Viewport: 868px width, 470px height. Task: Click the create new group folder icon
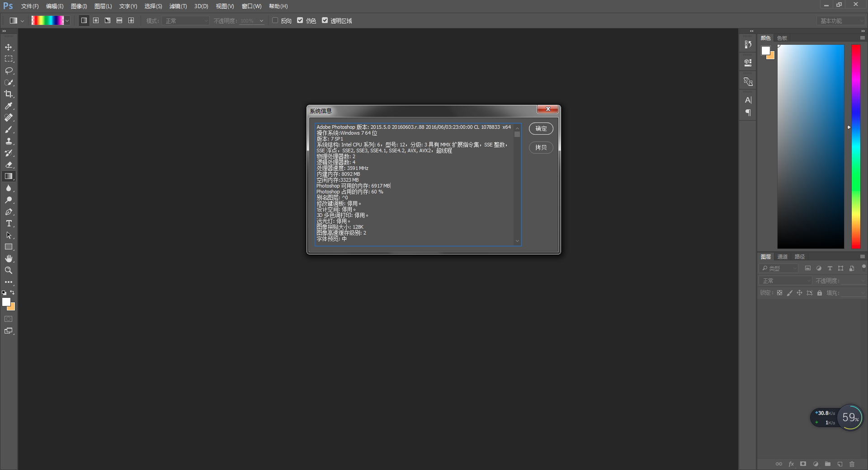827,464
